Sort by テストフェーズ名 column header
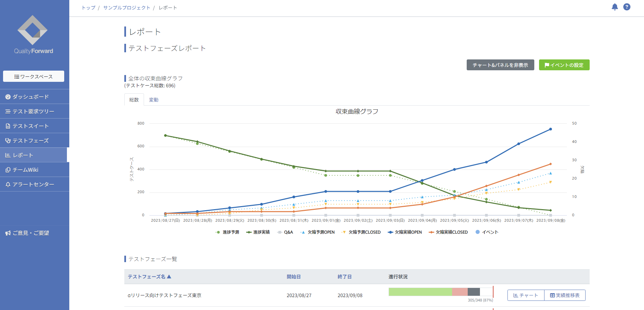This screenshot has width=644, height=310. pyautogui.click(x=149, y=277)
